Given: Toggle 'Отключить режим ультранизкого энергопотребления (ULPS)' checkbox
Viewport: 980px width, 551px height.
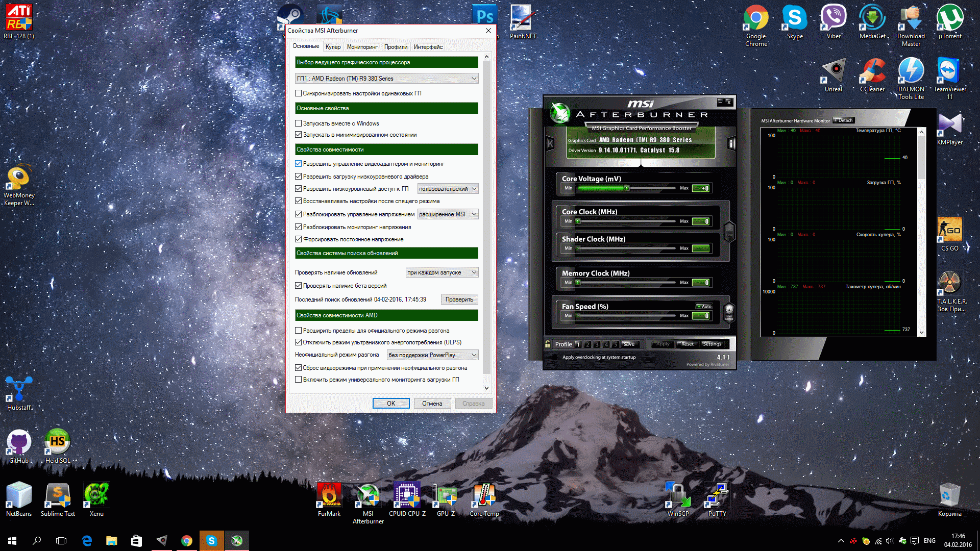Looking at the screenshot, I should tap(299, 342).
